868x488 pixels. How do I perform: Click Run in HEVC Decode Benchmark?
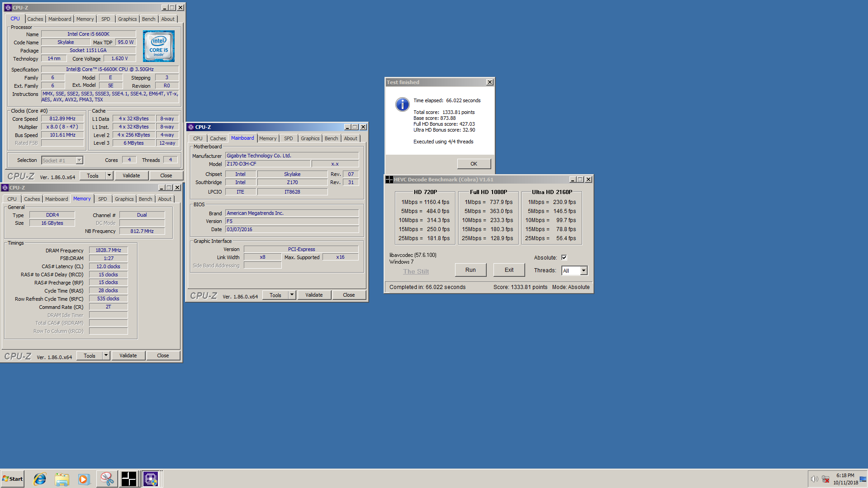470,270
